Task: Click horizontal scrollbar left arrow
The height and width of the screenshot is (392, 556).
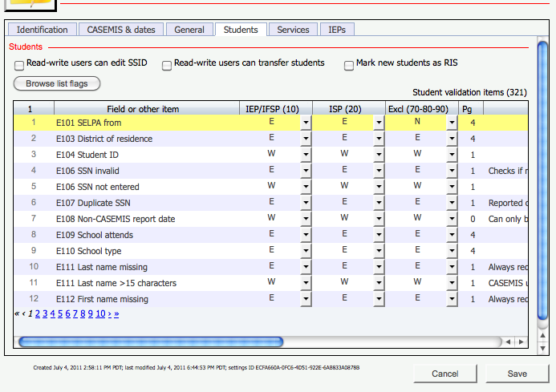Action: click(x=509, y=341)
